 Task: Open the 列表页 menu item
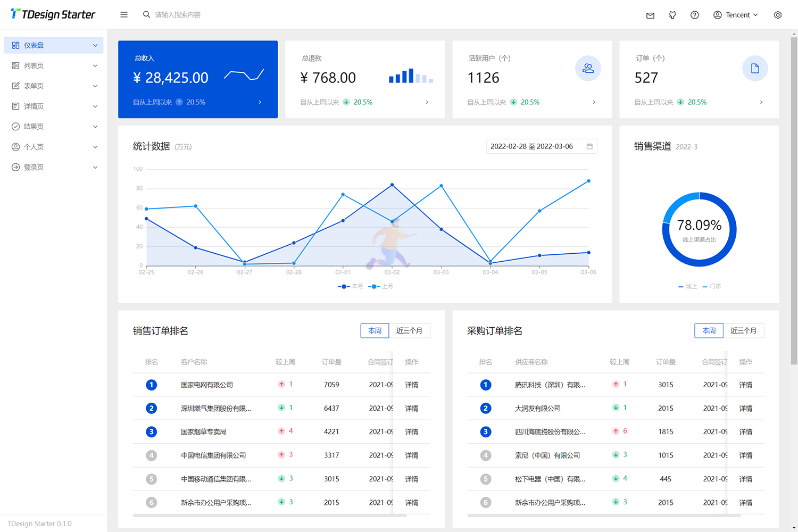[54, 65]
